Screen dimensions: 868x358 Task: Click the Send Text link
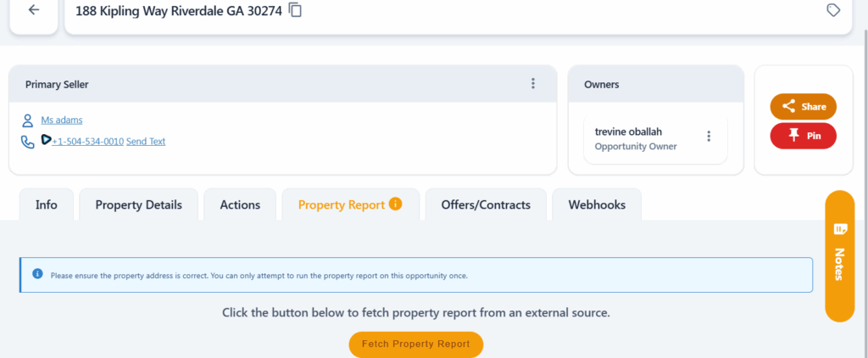(146, 142)
